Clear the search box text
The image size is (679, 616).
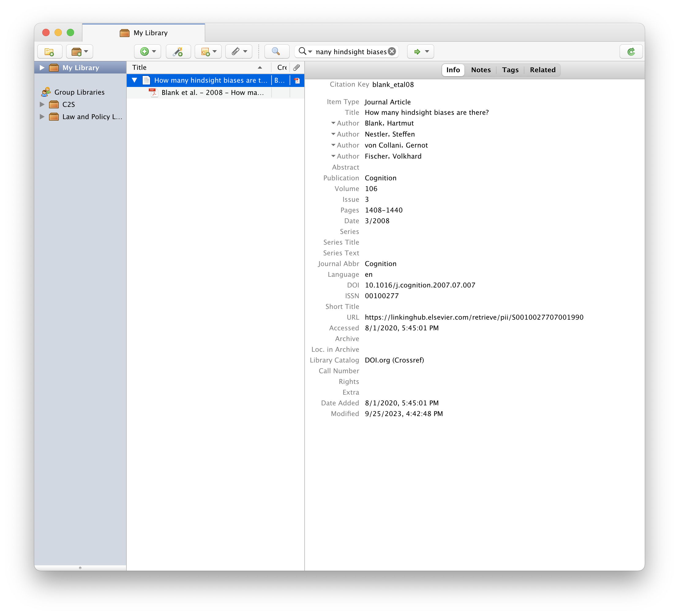[x=392, y=51]
